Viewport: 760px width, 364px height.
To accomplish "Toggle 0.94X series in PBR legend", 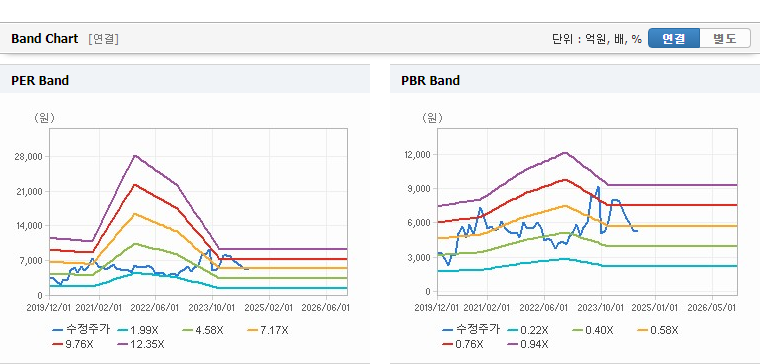I will pyautogui.click(x=527, y=344).
